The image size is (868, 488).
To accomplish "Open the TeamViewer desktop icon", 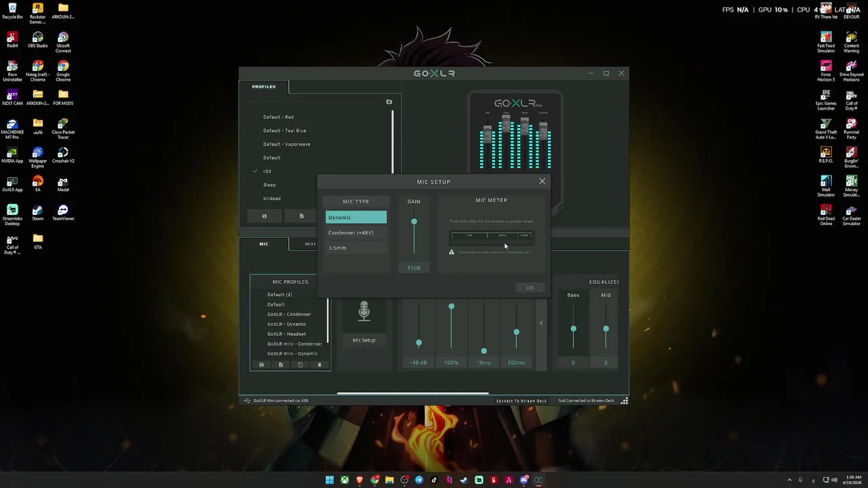I will 63,212.
